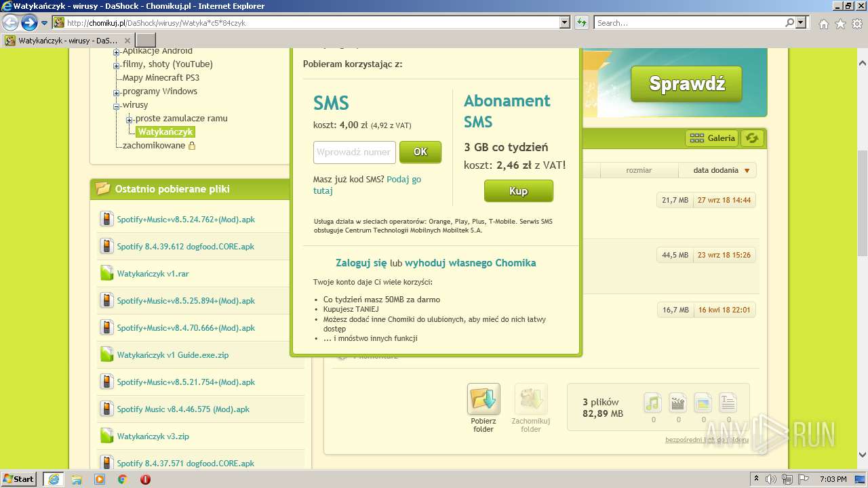
Task: Expand the Aplikacje Android folder node
Action: pyautogui.click(x=116, y=52)
